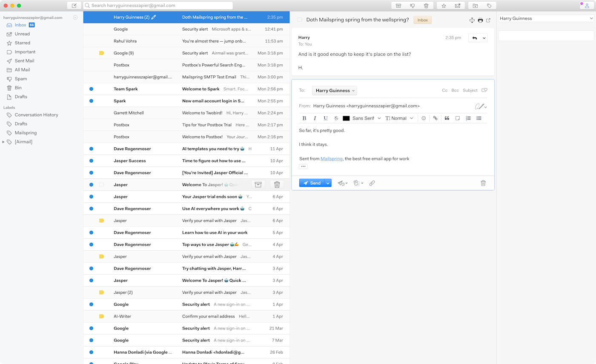Add a Cc field to the reply
Viewport: 596px width, 364px height.
coord(444,90)
